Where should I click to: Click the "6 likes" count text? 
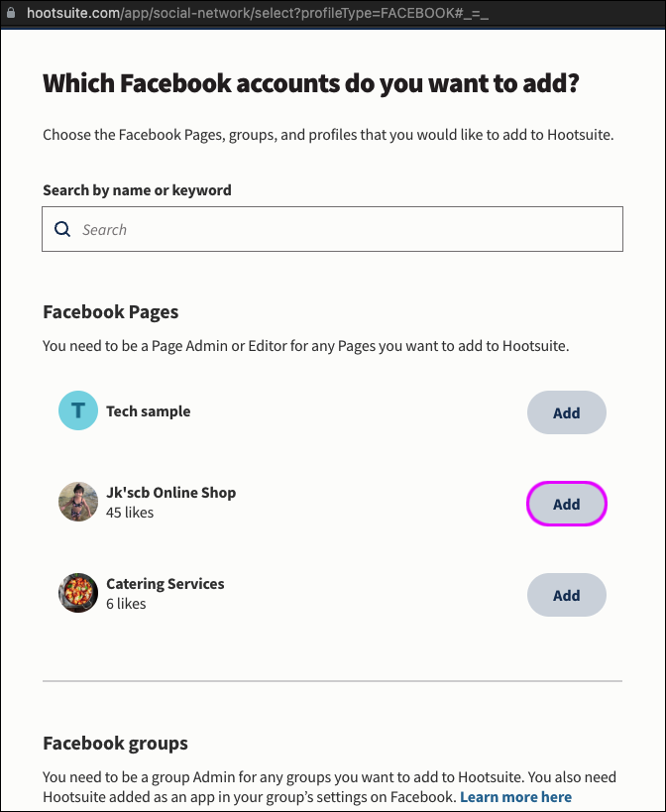pyautogui.click(x=126, y=604)
